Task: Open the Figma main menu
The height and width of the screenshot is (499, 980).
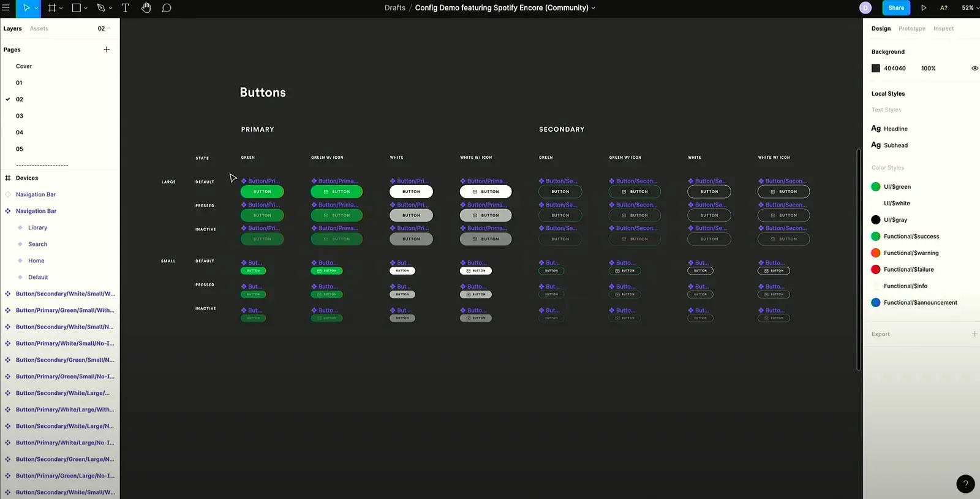Action: [6, 8]
